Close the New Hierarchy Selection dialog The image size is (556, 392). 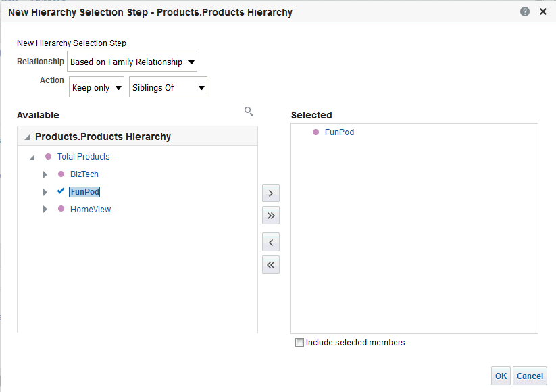(543, 11)
